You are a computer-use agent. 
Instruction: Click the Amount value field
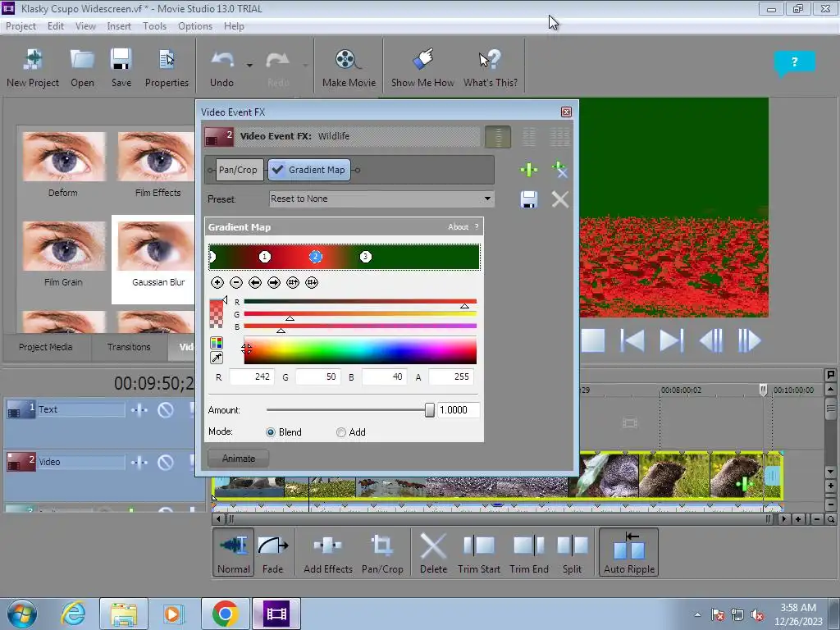coord(458,410)
